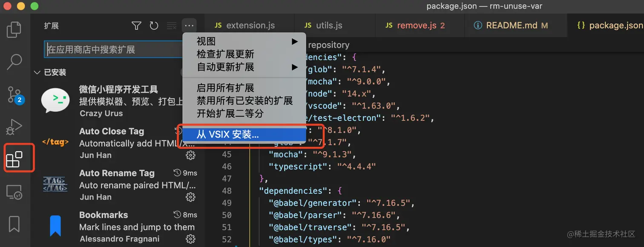Click the clear search results icon
Viewport: 644px width, 247px height.
point(171,26)
